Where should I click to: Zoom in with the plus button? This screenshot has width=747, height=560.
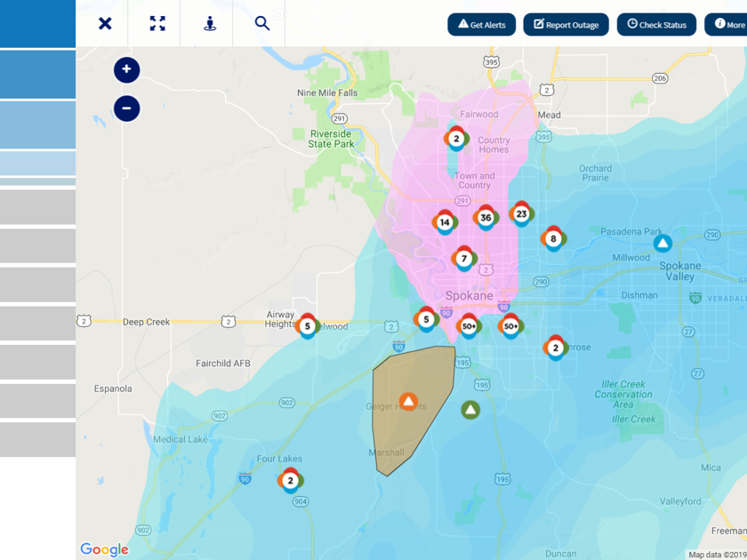pyautogui.click(x=127, y=69)
